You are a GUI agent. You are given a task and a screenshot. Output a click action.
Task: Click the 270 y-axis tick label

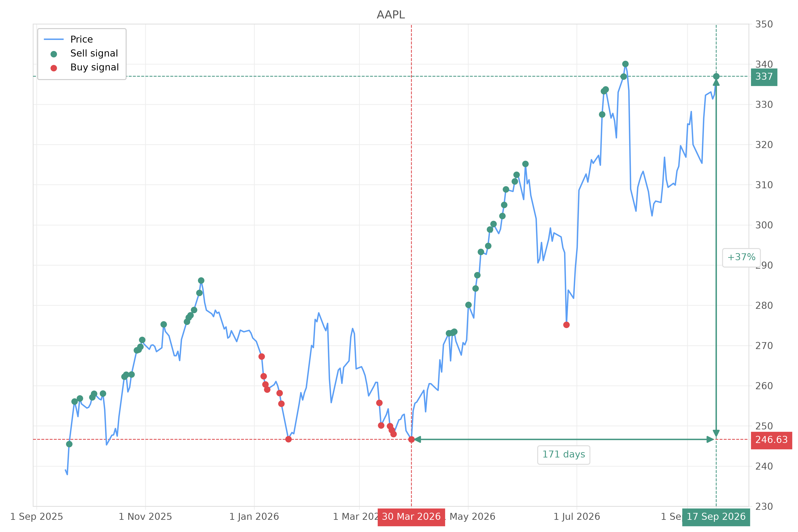764,346
